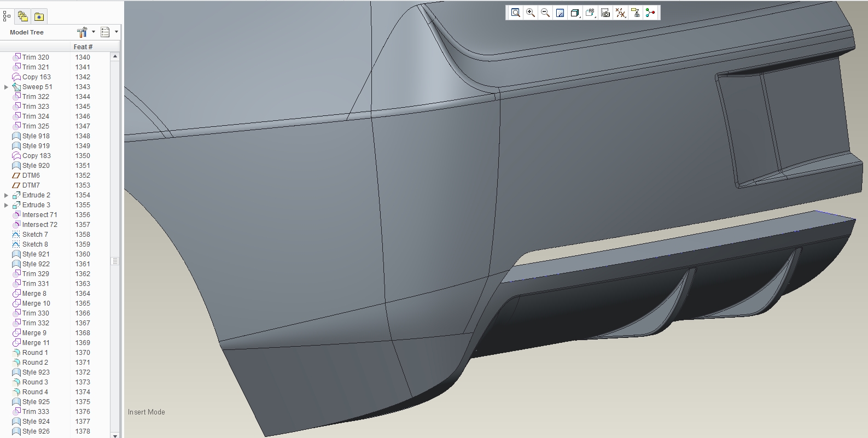Select Round 2 in the model tree
868x438 pixels.
pos(35,363)
